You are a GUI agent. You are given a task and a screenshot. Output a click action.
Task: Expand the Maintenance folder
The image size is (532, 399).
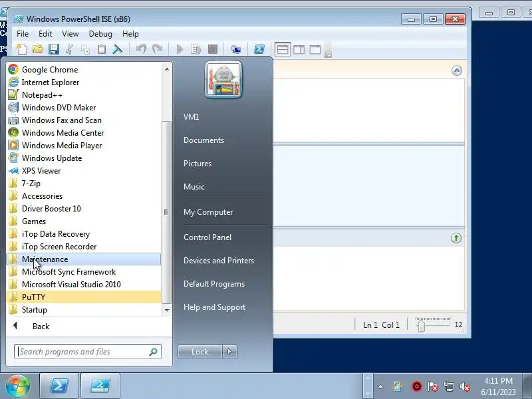pyautogui.click(x=84, y=259)
